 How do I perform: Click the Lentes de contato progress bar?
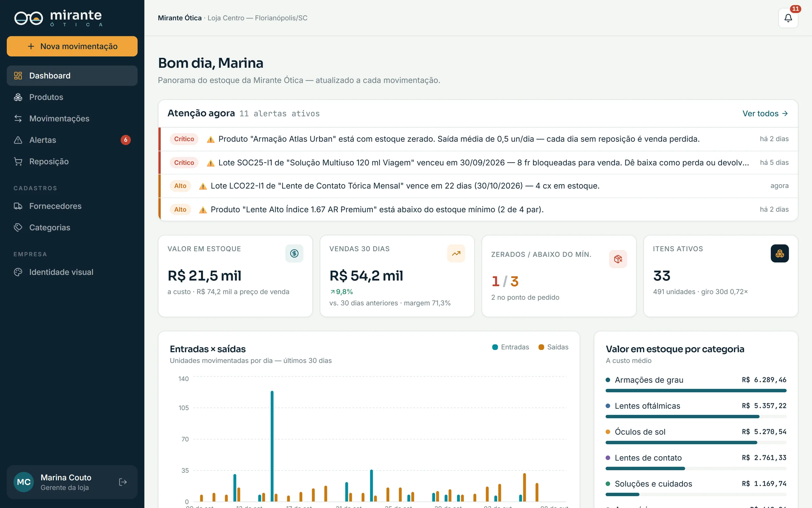point(696,469)
